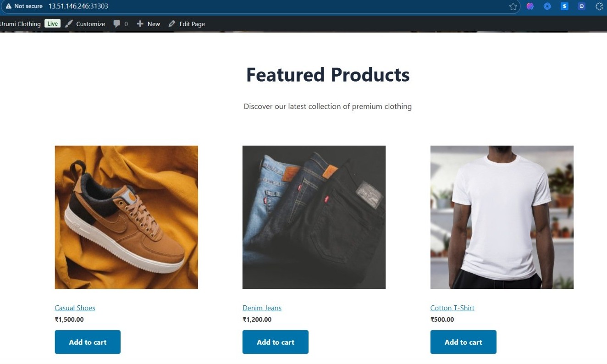Open the Denim Jeans product link

(262, 308)
